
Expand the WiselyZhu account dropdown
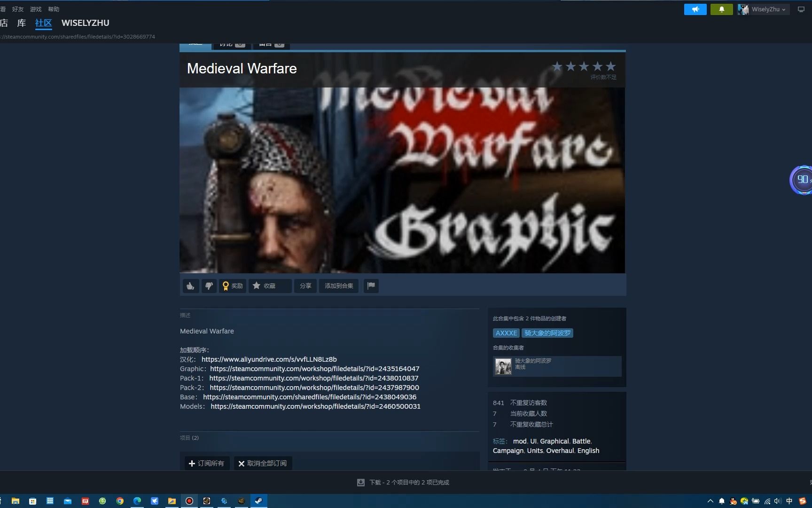763,9
